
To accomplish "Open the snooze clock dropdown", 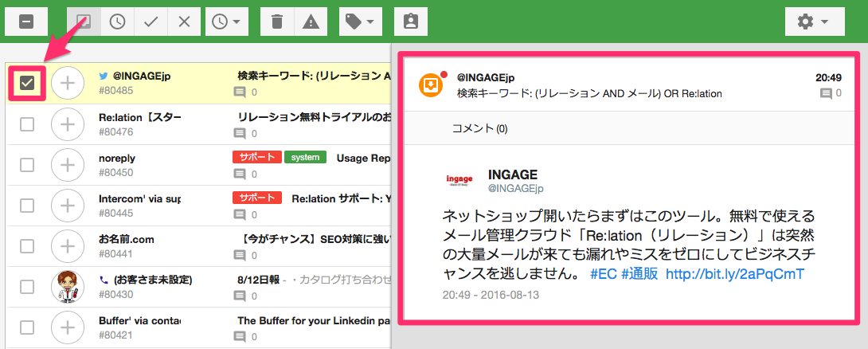I will coord(226,22).
